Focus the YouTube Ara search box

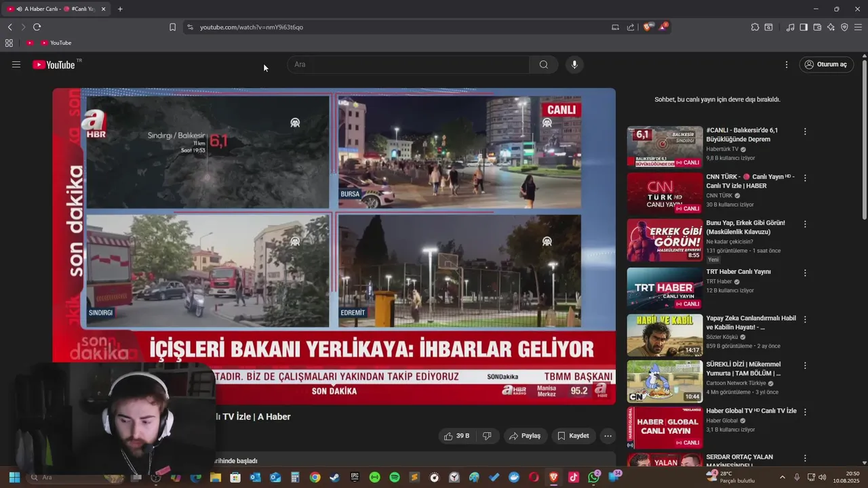click(x=408, y=64)
